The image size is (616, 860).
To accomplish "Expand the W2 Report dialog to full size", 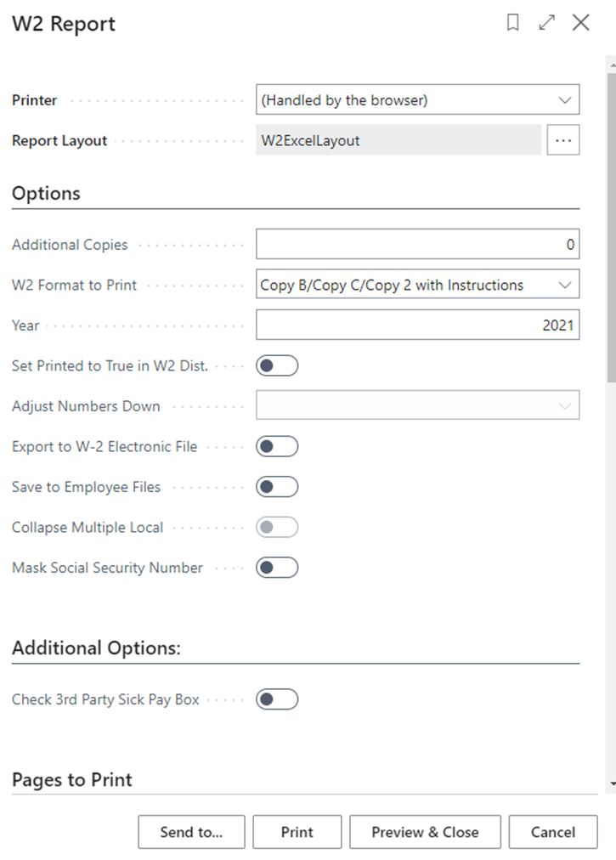I will pyautogui.click(x=547, y=23).
